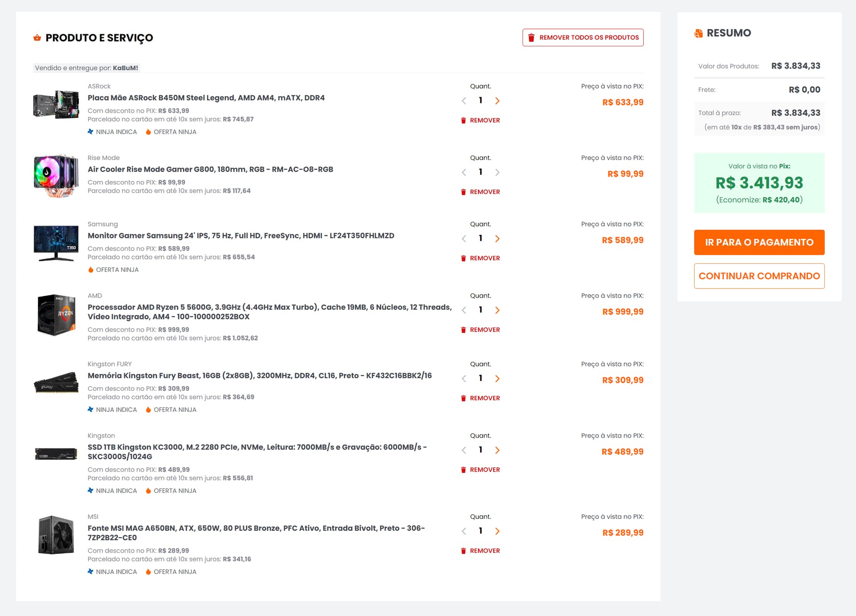856x616 pixels.
Task: Decrease quantity of Rise Mode air cooler
Action: point(464,172)
